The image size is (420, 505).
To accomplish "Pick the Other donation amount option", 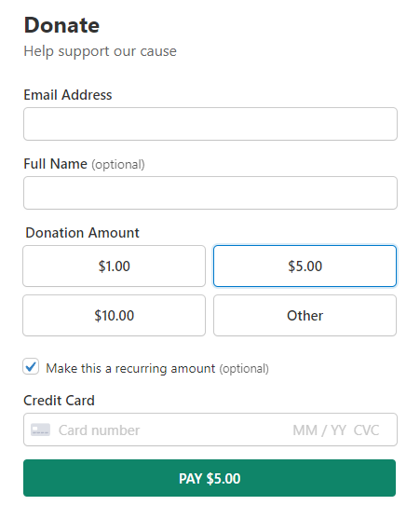I will pos(305,315).
